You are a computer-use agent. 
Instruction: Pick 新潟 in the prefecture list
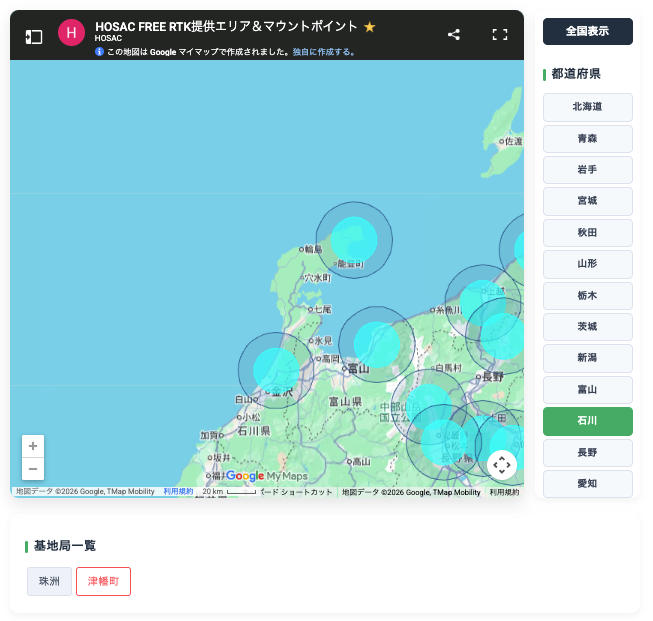tap(588, 358)
